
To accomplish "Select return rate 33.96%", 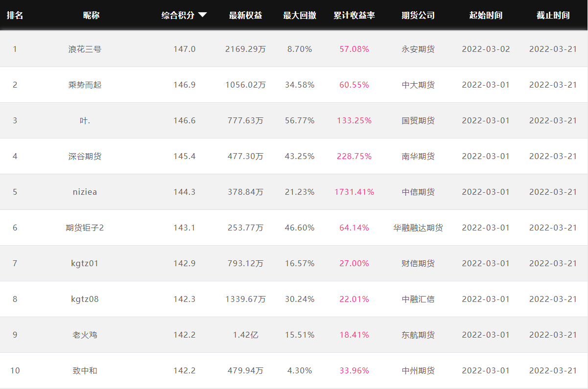I will point(354,370).
